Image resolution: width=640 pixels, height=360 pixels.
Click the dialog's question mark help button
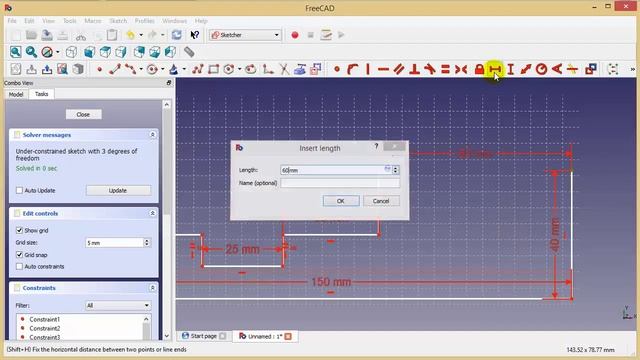tap(376, 146)
